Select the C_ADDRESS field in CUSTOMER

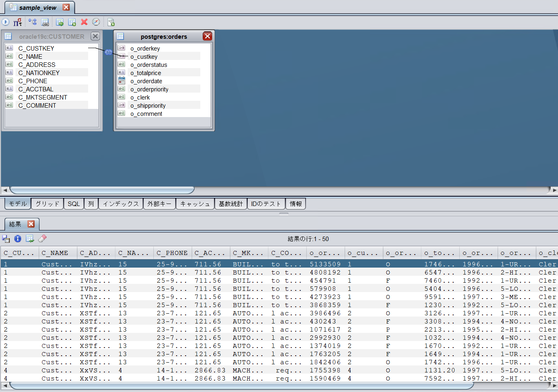point(37,64)
